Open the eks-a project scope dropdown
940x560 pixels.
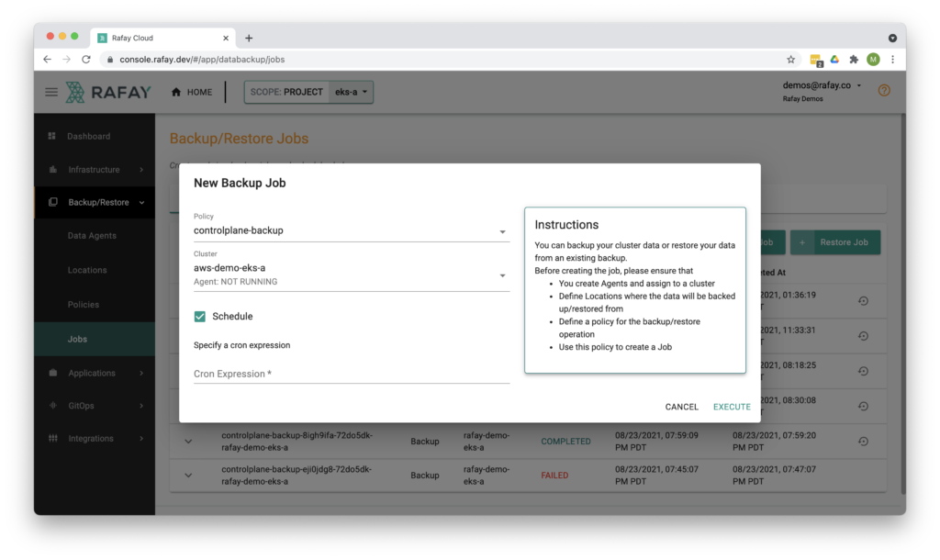(351, 92)
